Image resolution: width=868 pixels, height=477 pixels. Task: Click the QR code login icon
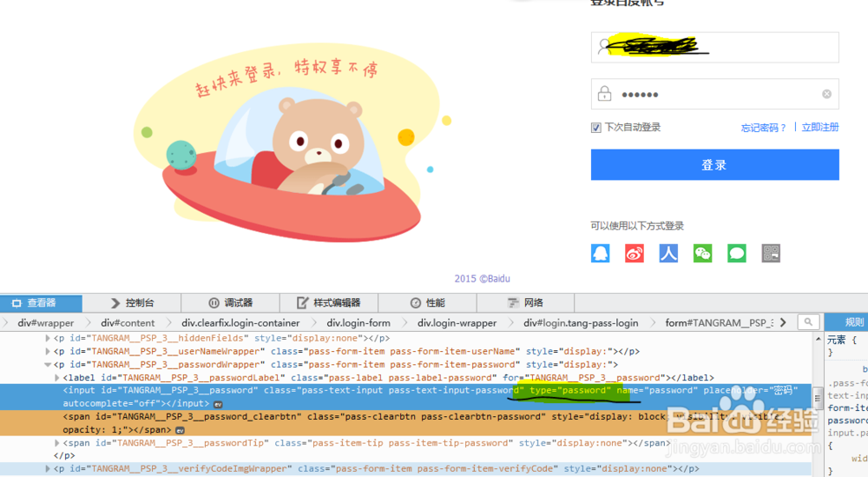click(x=771, y=253)
